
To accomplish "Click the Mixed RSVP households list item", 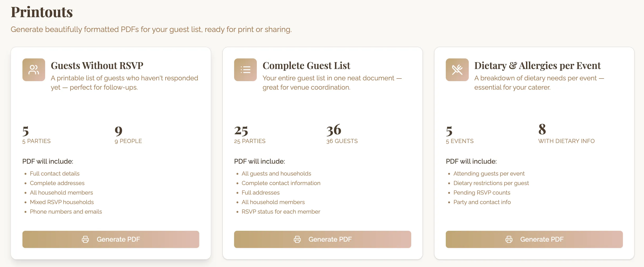I will 62,202.
